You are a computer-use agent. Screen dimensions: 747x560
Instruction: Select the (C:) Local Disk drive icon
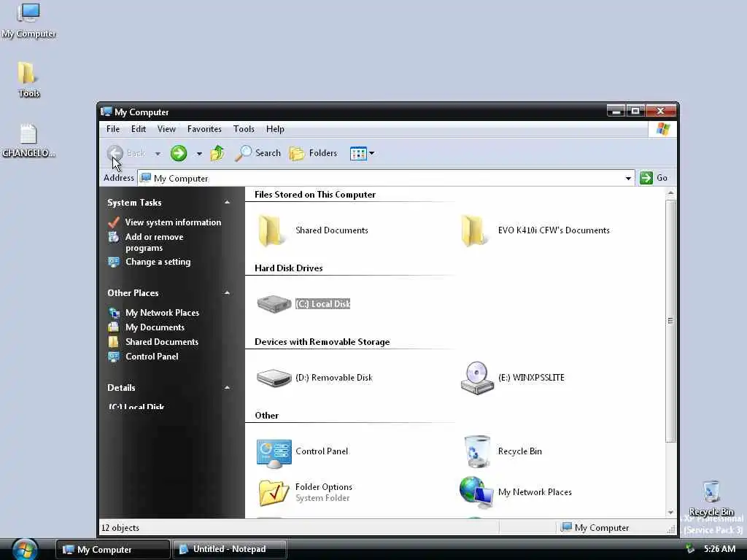coord(274,304)
